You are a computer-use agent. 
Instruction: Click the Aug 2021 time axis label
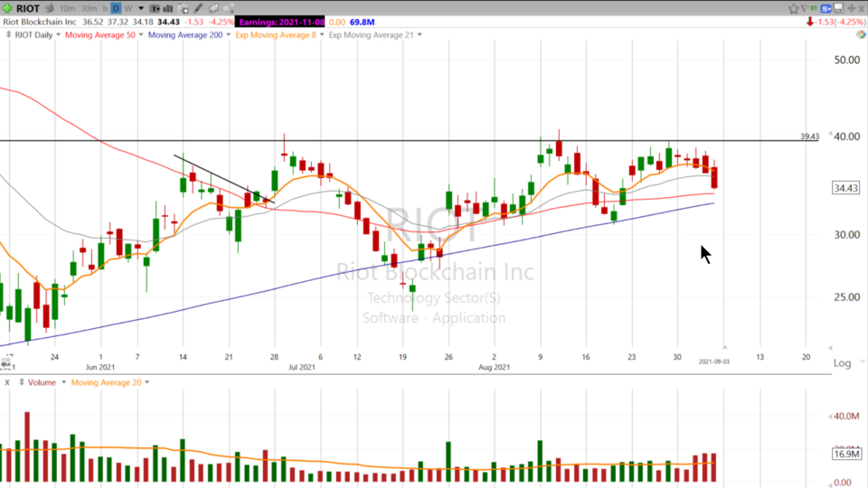point(494,367)
